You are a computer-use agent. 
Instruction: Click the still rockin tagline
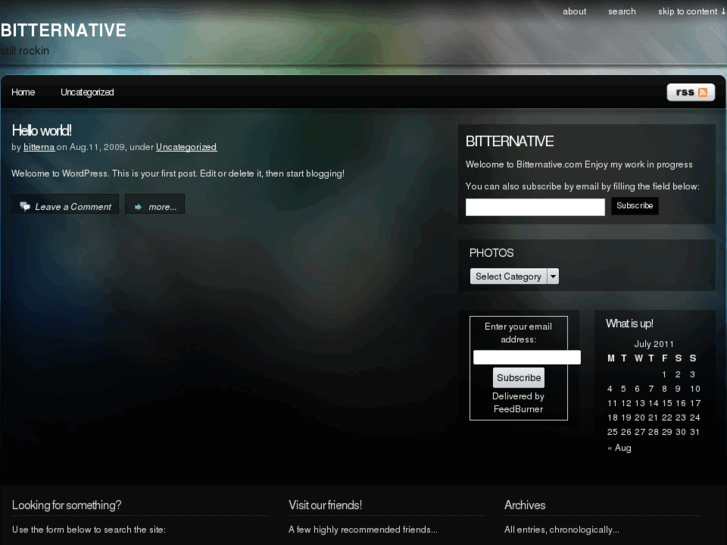click(25, 51)
